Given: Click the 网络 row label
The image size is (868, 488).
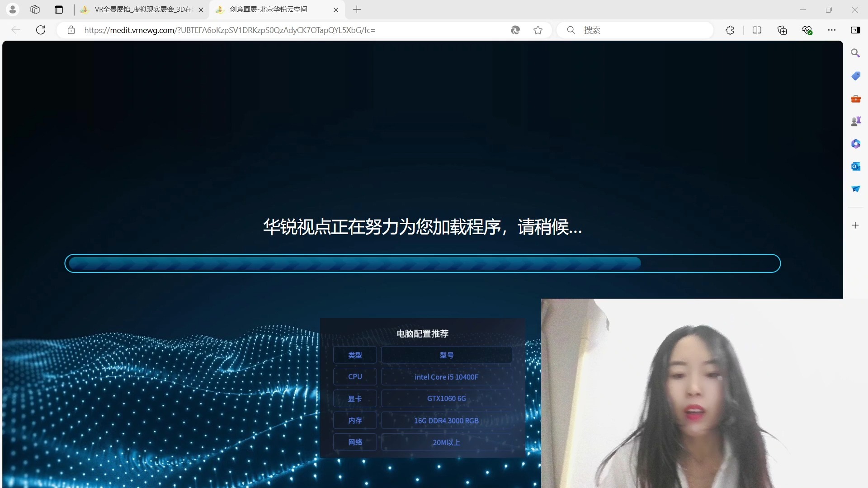Looking at the screenshot, I should click(x=355, y=442).
